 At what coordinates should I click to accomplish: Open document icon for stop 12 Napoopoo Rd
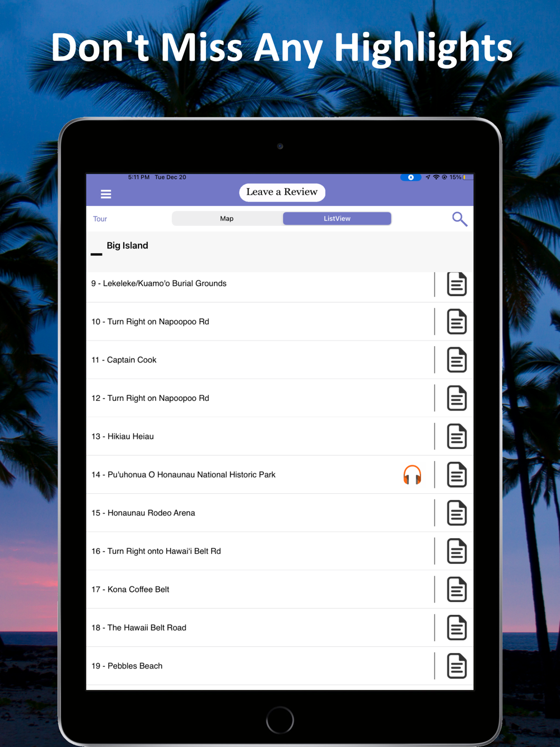[457, 398]
